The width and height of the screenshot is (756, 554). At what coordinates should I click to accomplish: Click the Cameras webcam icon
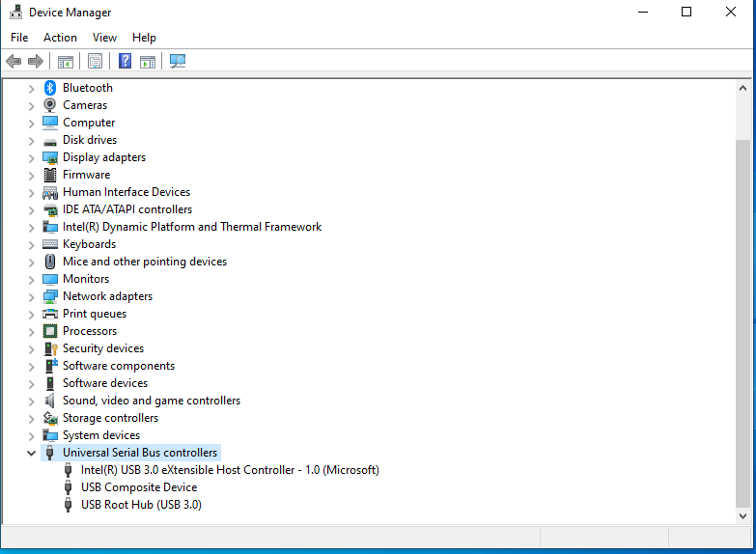[49, 105]
